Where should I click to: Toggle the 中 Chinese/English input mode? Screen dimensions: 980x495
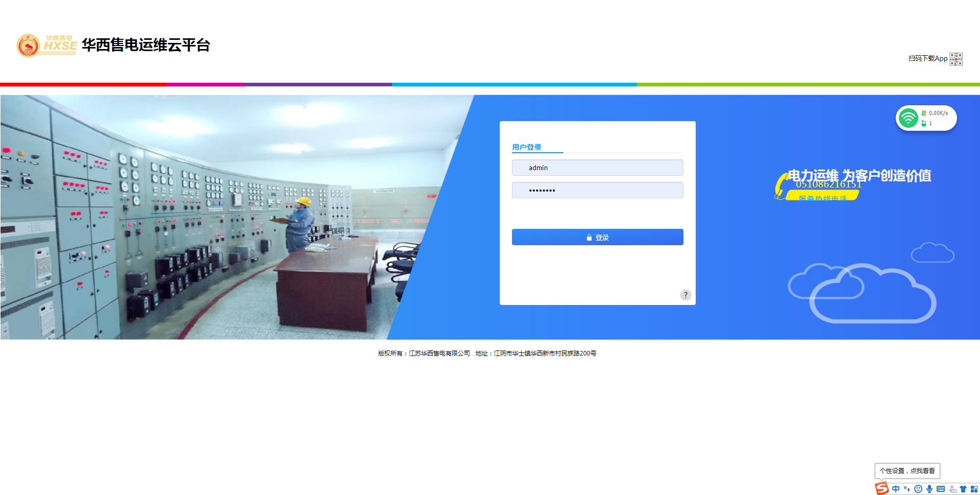click(x=896, y=489)
